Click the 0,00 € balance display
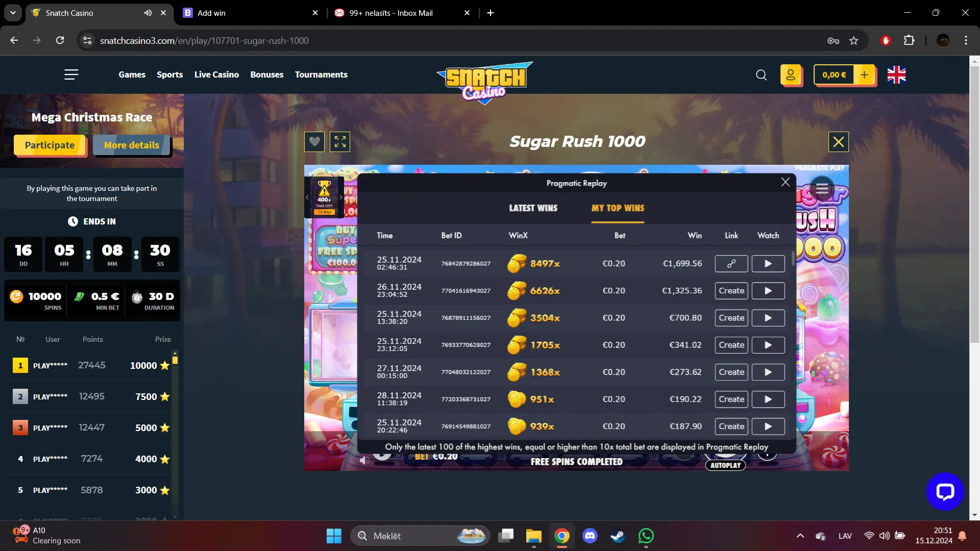This screenshot has width=980, height=551. click(x=834, y=75)
